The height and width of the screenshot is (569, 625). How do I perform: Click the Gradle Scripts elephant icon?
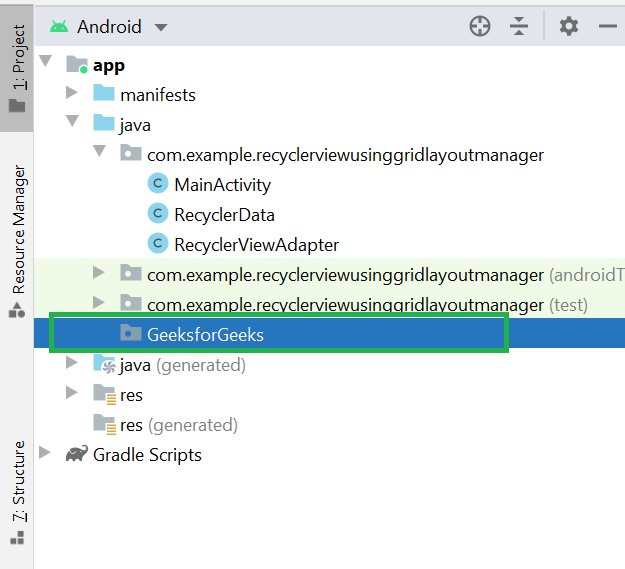76,454
